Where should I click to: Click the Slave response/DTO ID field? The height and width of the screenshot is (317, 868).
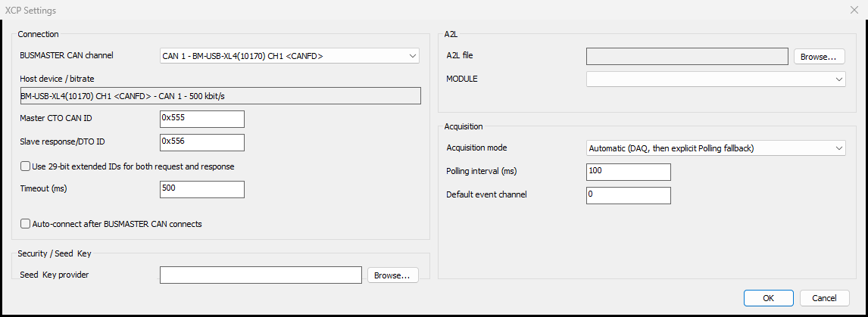pyautogui.click(x=201, y=141)
